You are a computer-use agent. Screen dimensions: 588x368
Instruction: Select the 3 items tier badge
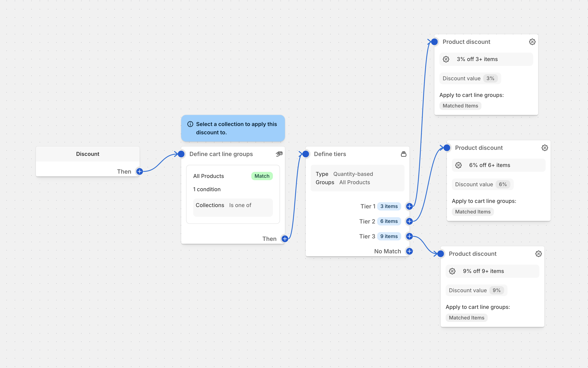coord(389,206)
